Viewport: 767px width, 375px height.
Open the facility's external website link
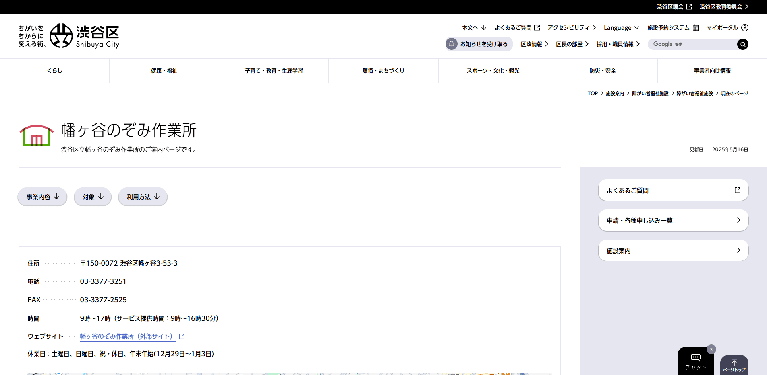[128, 336]
